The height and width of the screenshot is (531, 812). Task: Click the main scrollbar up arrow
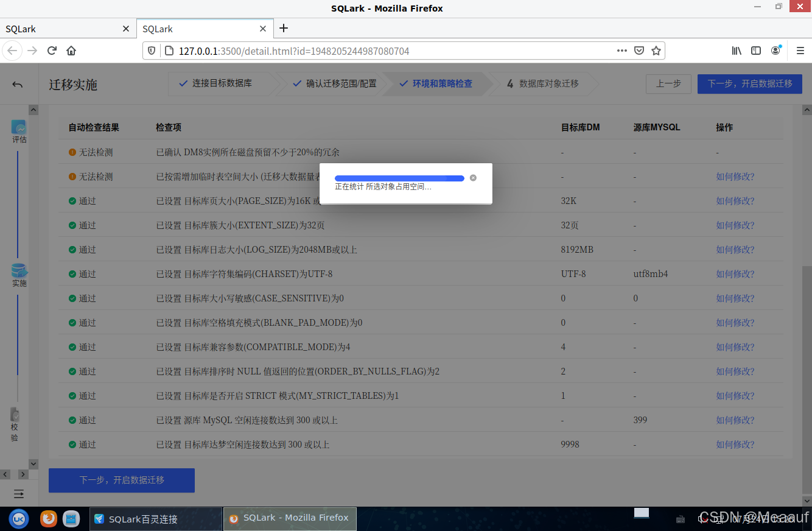pos(807,110)
